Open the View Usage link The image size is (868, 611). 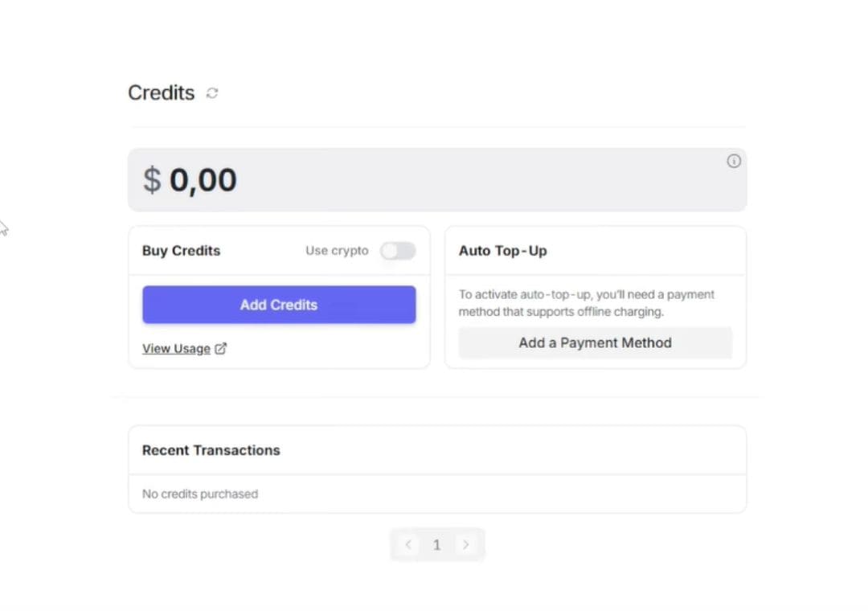(x=176, y=348)
